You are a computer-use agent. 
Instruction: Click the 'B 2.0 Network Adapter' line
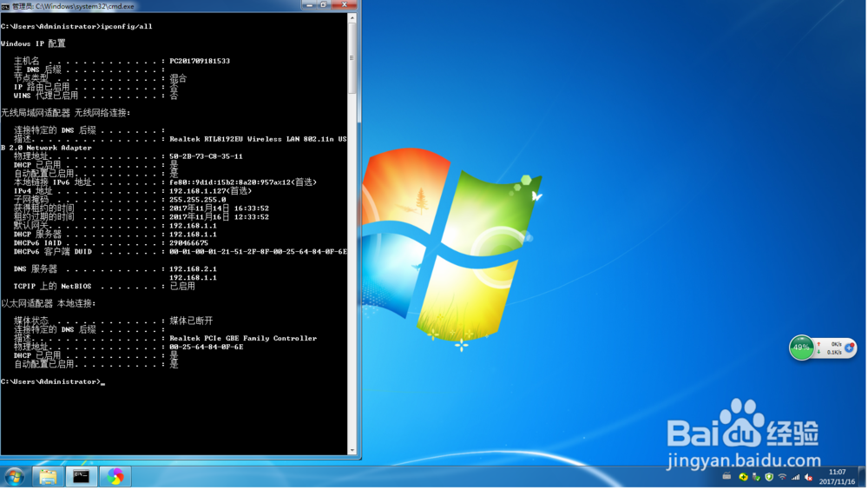click(47, 148)
